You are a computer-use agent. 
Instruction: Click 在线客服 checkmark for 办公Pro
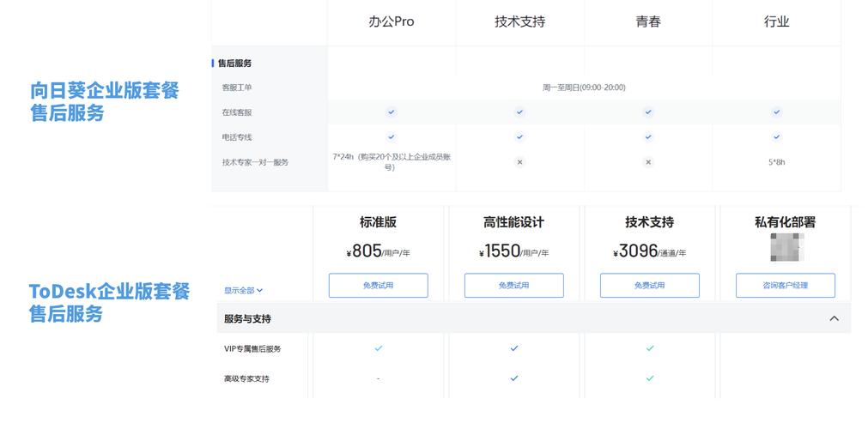click(391, 112)
